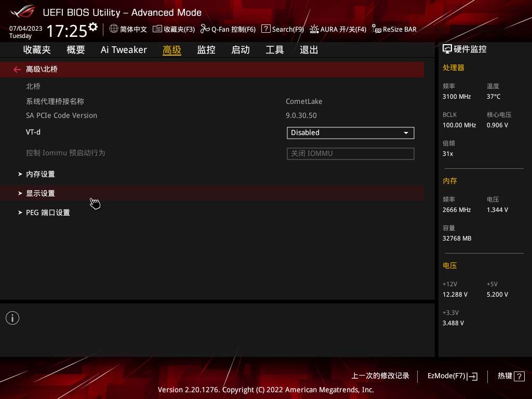Screen dimensions: 532x399
Task: Click the 1.344 V memory voltage value
Action: [x=497, y=210]
